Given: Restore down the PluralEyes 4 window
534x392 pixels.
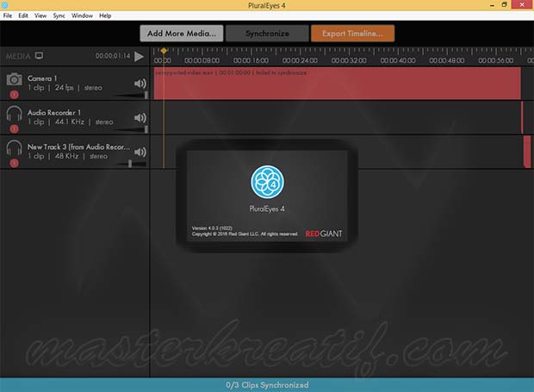Looking at the screenshot, I should [505, 5].
